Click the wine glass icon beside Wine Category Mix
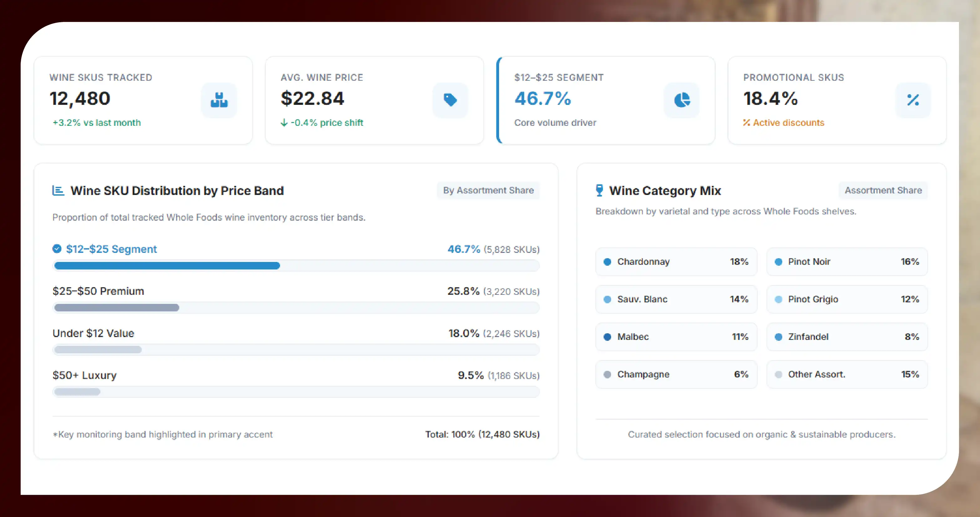 (x=599, y=190)
